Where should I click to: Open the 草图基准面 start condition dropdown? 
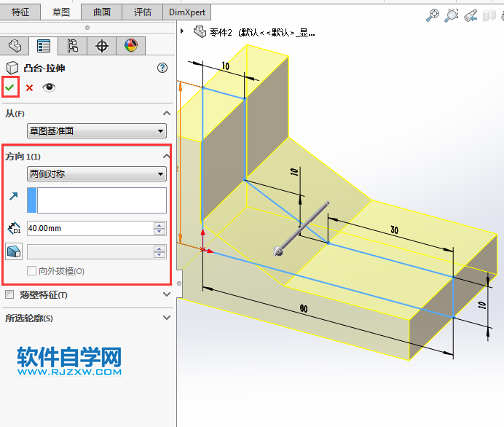pyautogui.click(x=96, y=131)
